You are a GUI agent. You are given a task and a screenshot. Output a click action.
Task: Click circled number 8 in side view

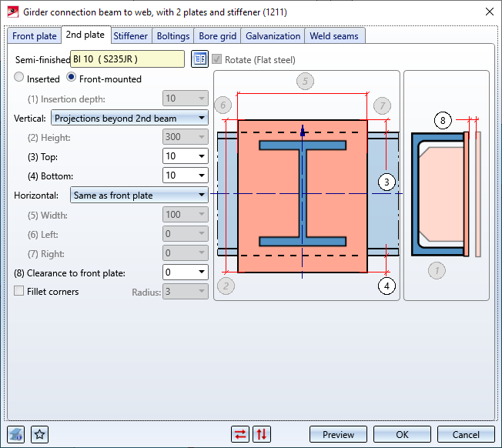[x=442, y=120]
